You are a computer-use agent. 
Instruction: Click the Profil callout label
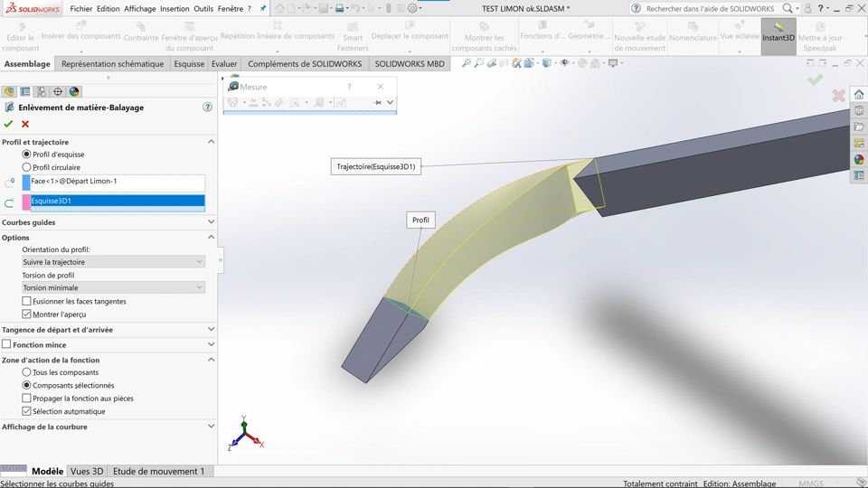tap(420, 220)
